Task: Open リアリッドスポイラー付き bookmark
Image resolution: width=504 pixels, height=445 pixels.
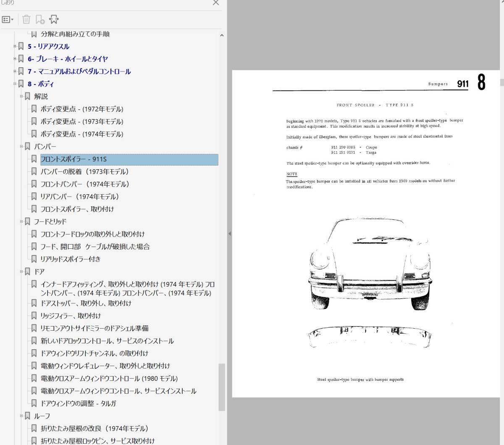Action: click(71, 259)
